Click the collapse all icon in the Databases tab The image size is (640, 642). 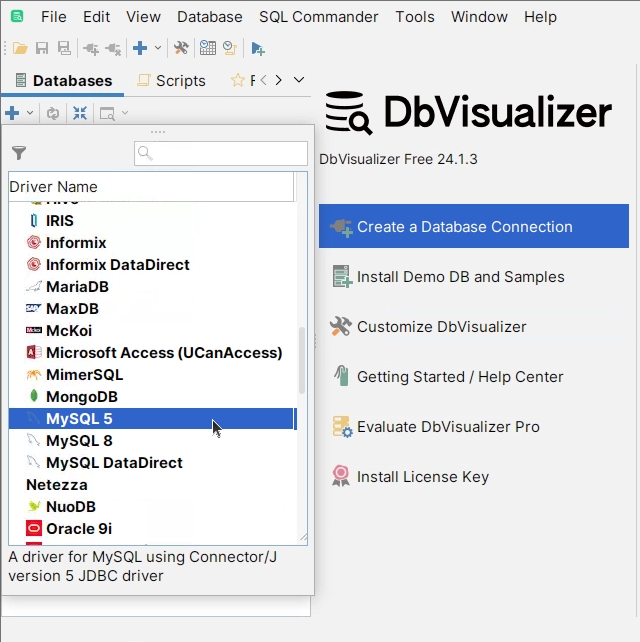point(79,113)
